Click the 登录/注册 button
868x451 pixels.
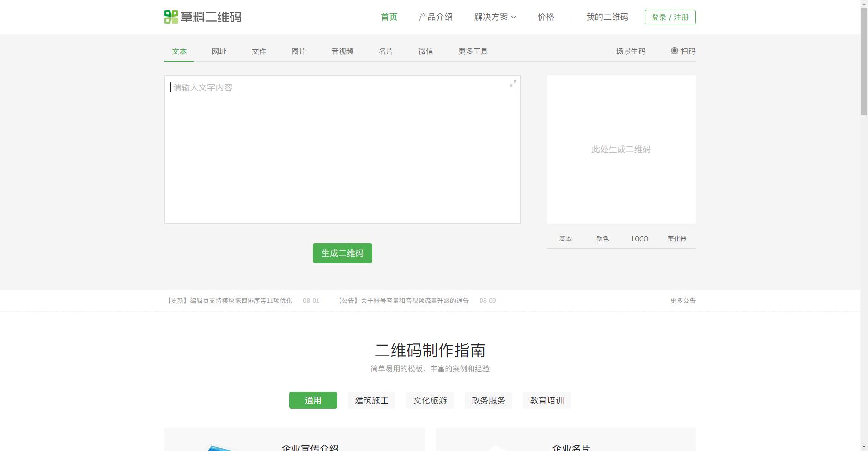click(670, 17)
